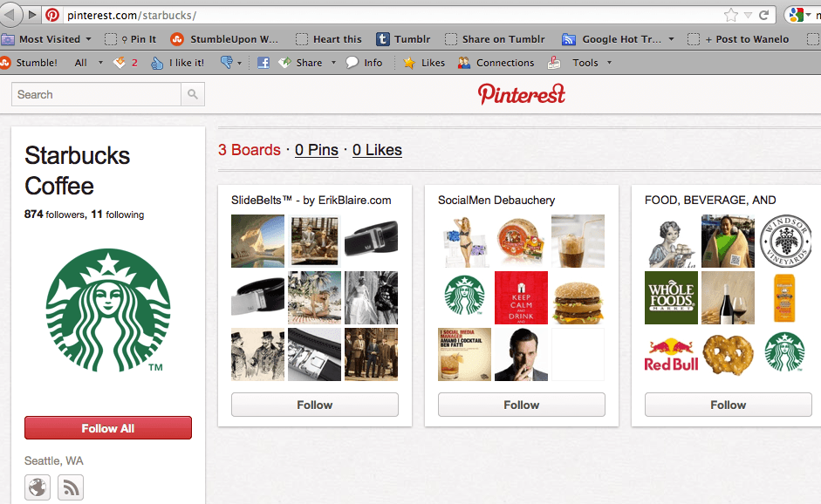Click the Heart this bookmarklet
Viewport: 821px width, 504px height.
click(329, 39)
